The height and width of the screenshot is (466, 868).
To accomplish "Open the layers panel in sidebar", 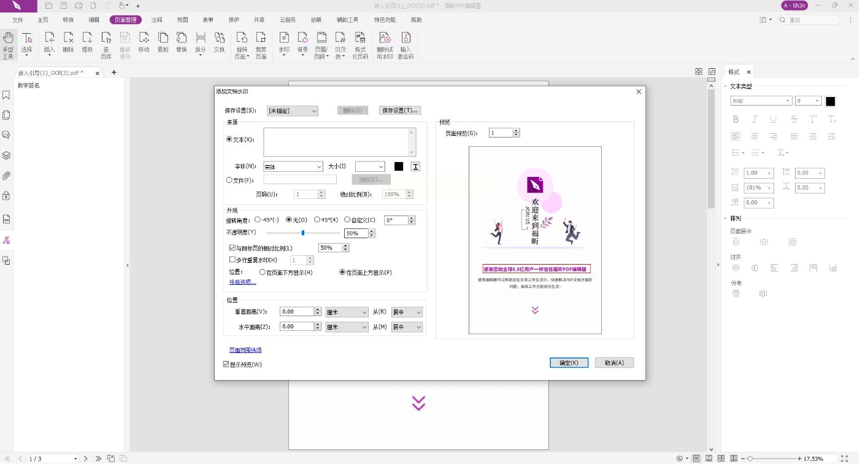I will [x=6, y=155].
